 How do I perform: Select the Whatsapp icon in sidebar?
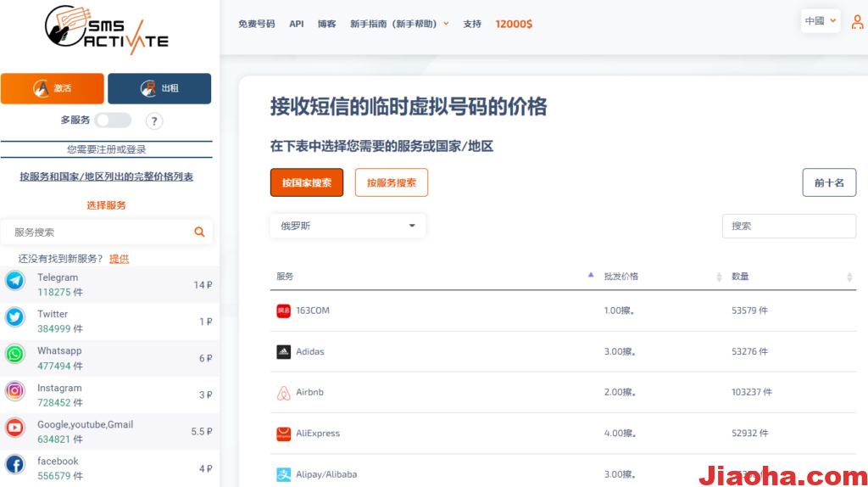15,354
